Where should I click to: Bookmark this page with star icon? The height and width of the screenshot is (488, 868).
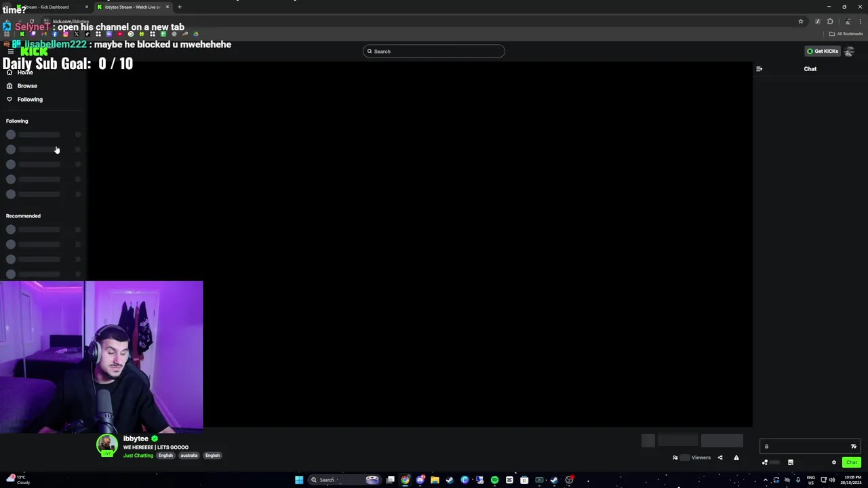pos(801,22)
